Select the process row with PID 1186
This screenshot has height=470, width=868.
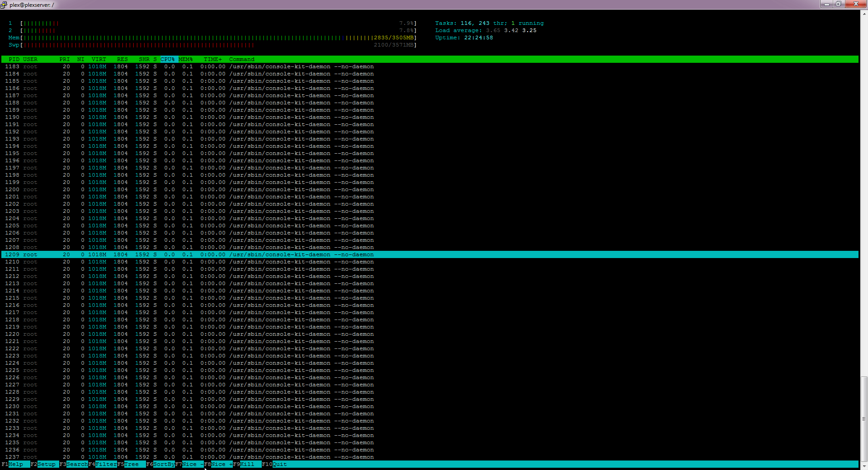point(430,89)
